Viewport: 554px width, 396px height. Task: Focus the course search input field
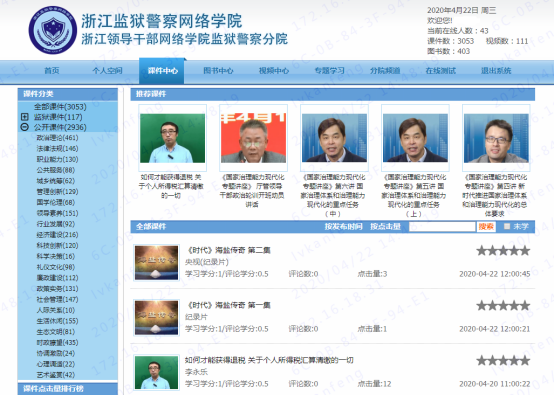click(442, 226)
